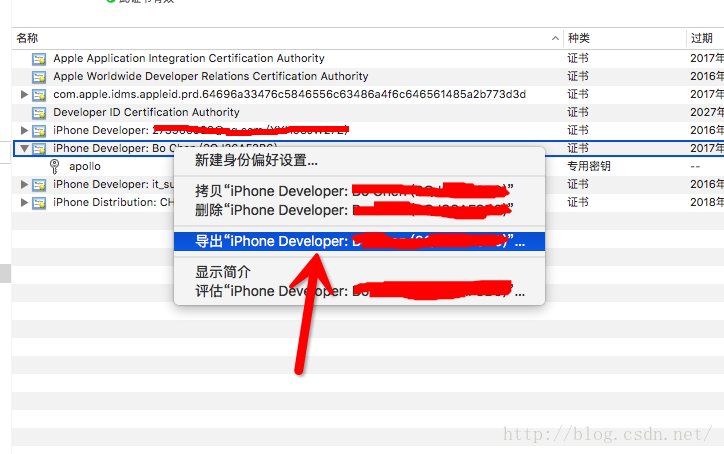The image size is (724, 454).
Task: Click 专用密钥 type cell of apollo row
Action: pyautogui.click(x=589, y=166)
